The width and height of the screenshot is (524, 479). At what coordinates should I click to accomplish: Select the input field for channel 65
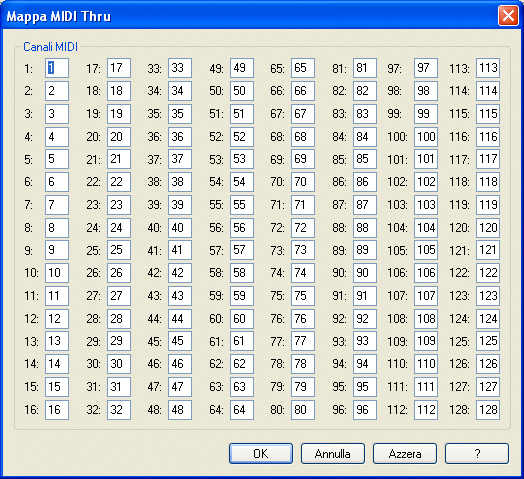[x=303, y=68]
